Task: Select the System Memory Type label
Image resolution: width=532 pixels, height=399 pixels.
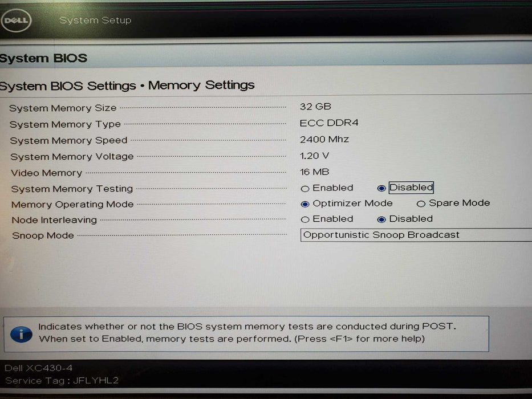Action: pyautogui.click(x=65, y=124)
